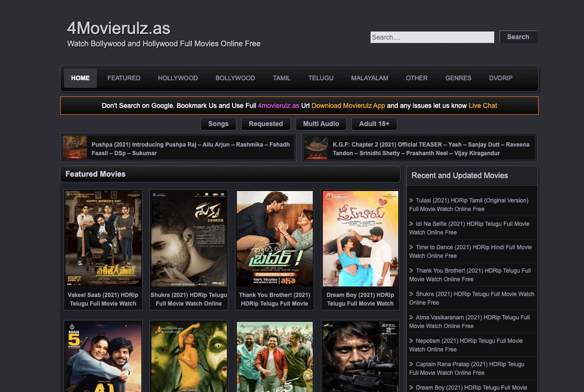The height and width of the screenshot is (392, 584).
Task: Open the Live Chat link
Action: (483, 106)
